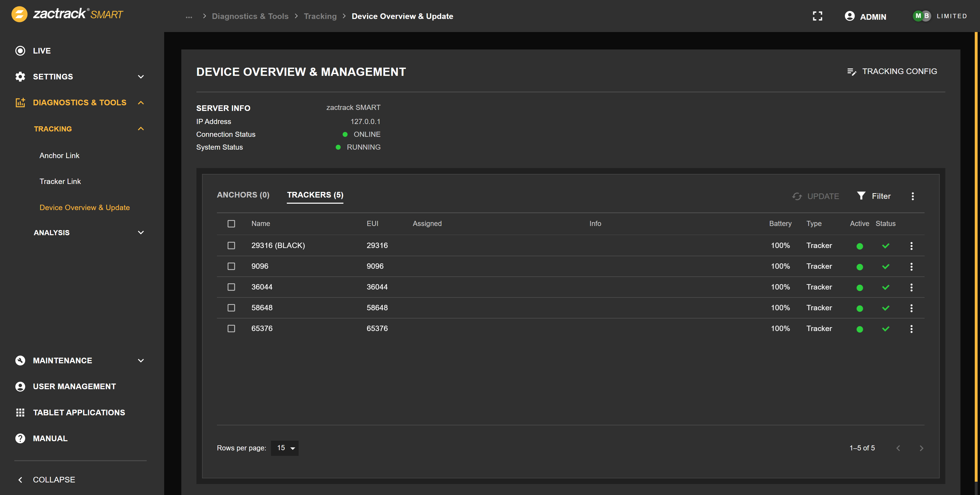Check the 58648 row checkbox

click(231, 308)
